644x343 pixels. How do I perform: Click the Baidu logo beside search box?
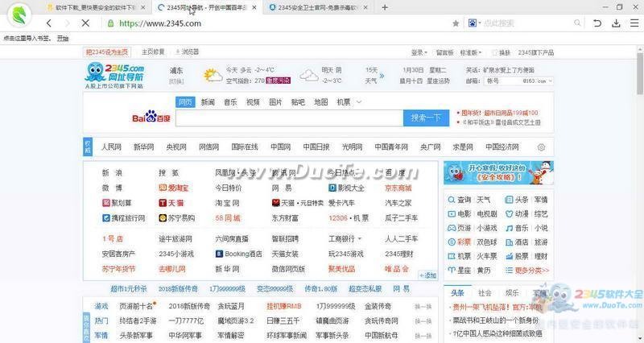pos(151,117)
